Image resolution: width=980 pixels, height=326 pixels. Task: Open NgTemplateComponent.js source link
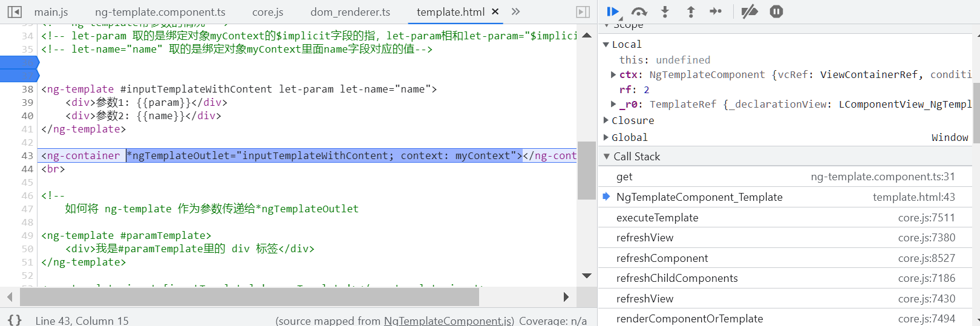coord(449,321)
